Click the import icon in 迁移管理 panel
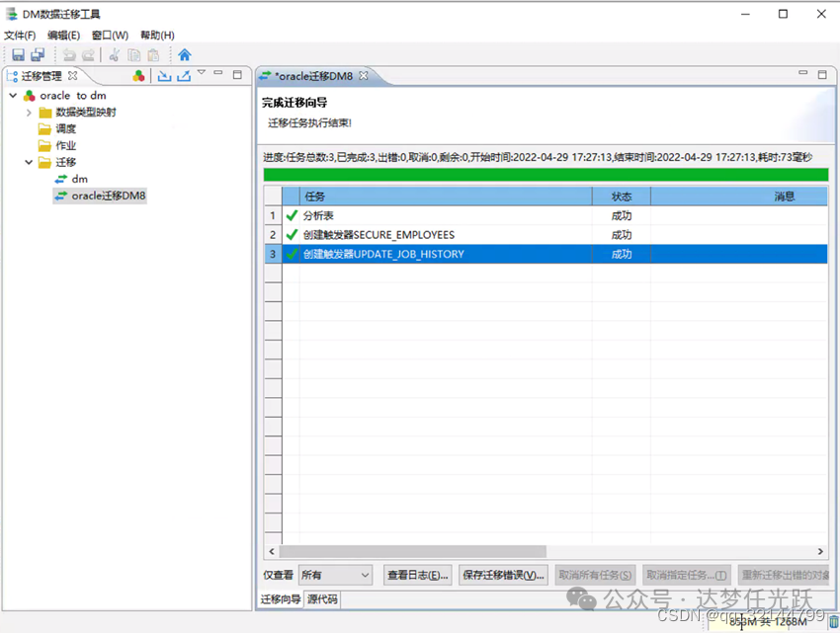The height and width of the screenshot is (633, 840). click(x=164, y=76)
